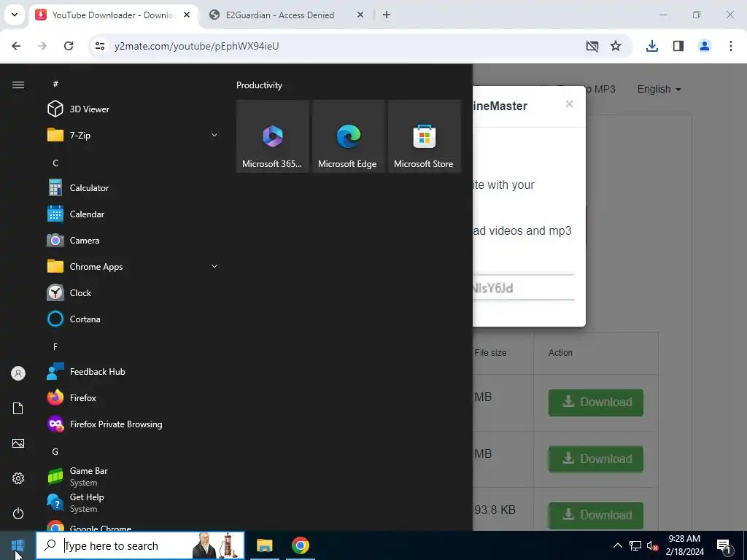Click the second Download button

point(595,459)
